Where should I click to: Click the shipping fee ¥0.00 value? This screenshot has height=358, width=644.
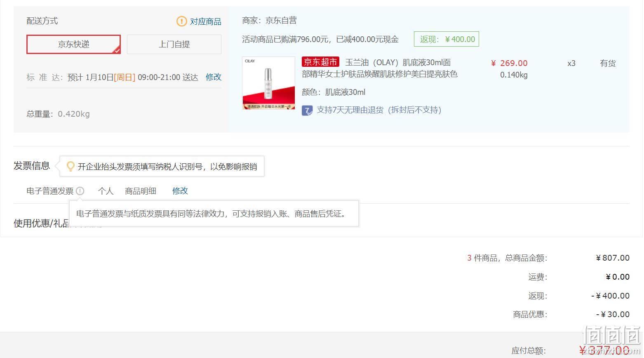[x=618, y=277]
